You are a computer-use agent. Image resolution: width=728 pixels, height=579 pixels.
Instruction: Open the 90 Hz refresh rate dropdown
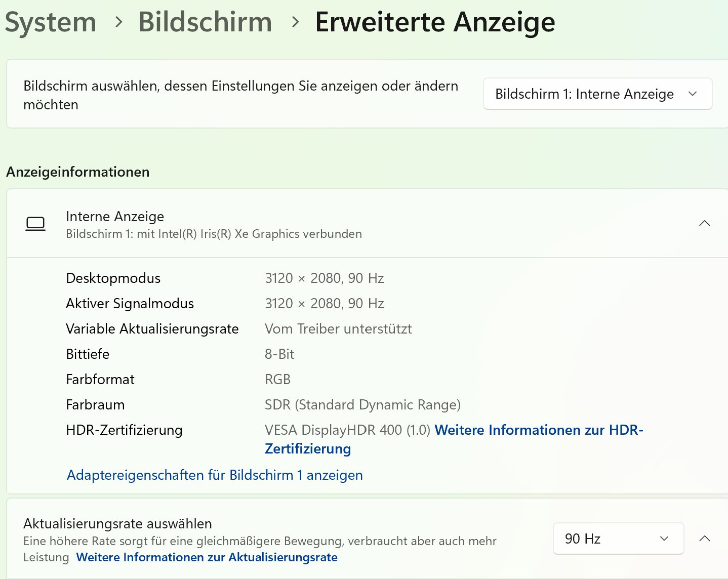[618, 539]
